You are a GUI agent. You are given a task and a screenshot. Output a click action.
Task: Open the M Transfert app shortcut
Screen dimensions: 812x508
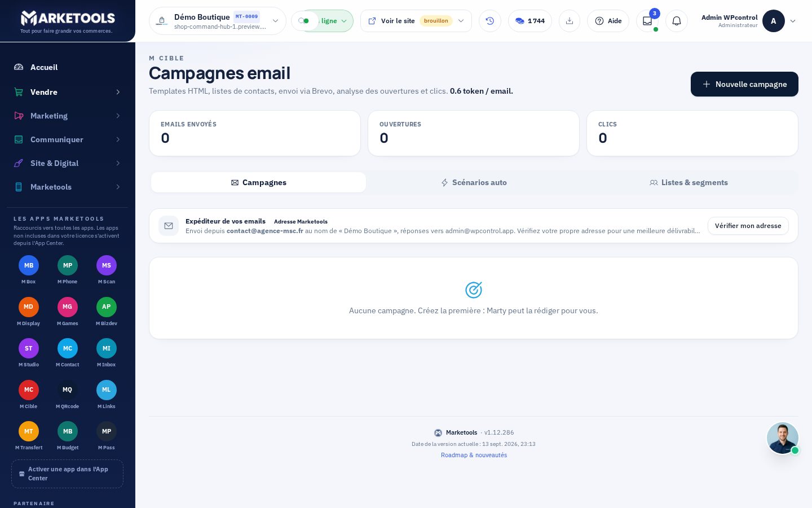(29, 436)
